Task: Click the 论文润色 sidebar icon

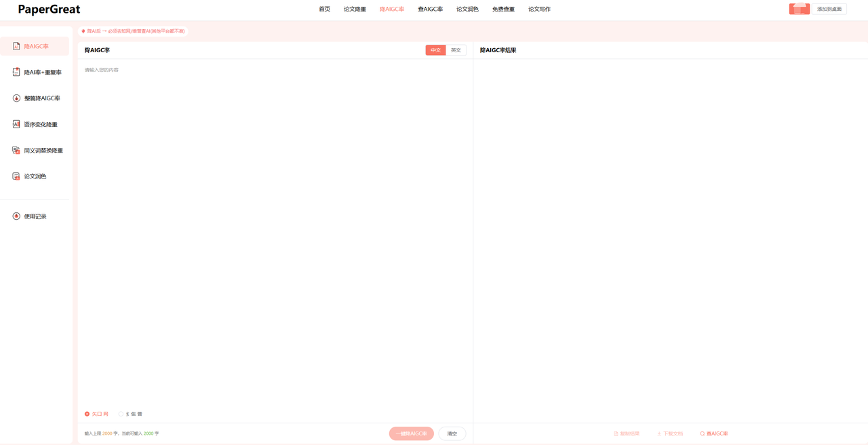Action: 16,176
